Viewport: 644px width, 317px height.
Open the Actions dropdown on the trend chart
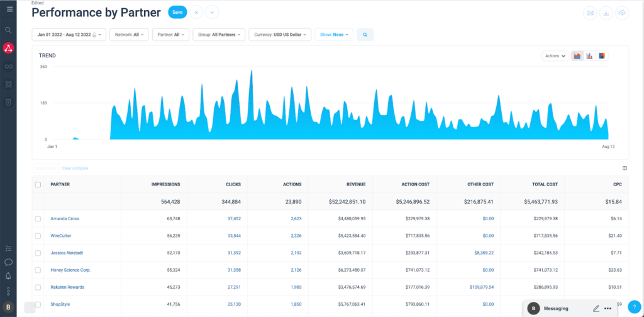click(x=555, y=56)
